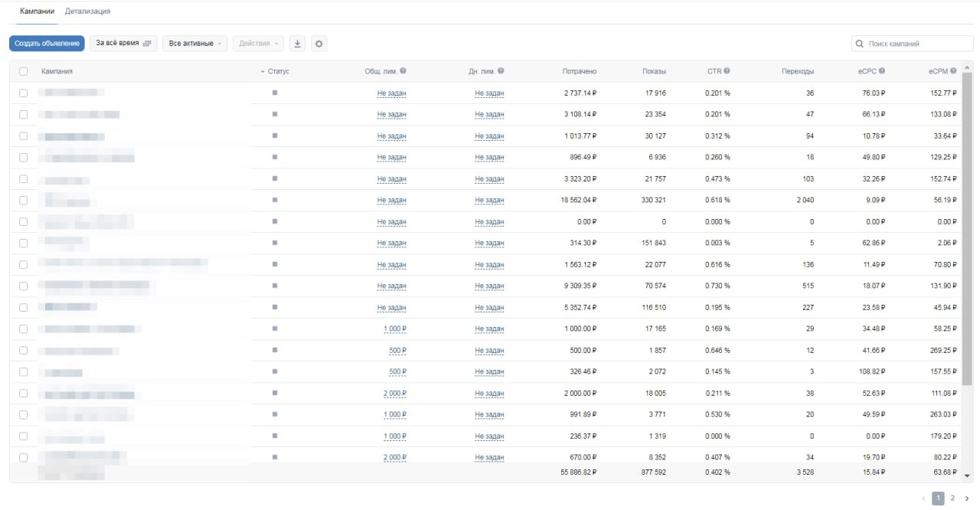Select checkbox for the 18 562.04 ₽ campaign

pyautogui.click(x=24, y=200)
